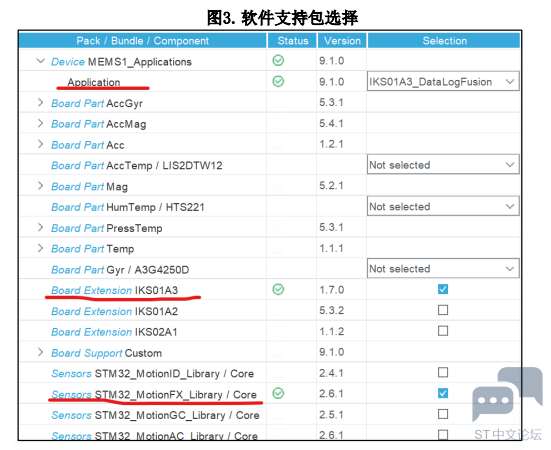This screenshot has width=551, height=450.
Task: Select the Board Extension IKS01A3 row label
Action: pos(115,290)
